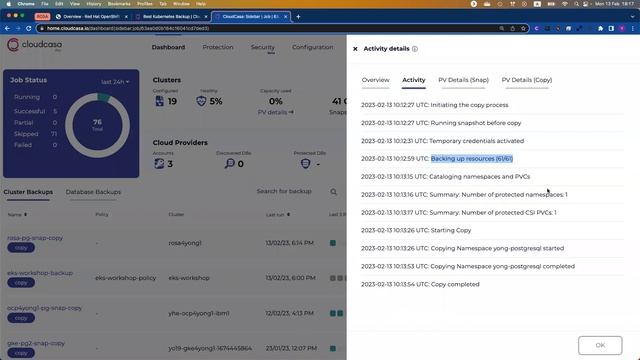Click the Protected DBs shield icon
640x360 pixels.
pos(305,164)
